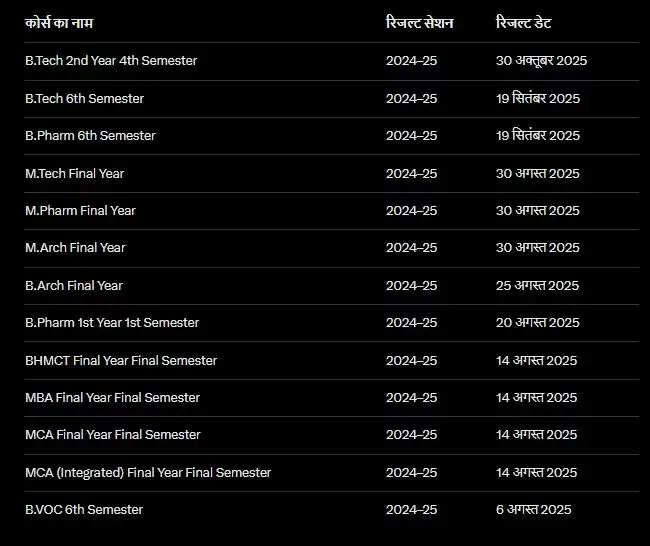650x546 pixels.
Task: Click the रिजल्ट डेट column header
Action: (x=523, y=23)
